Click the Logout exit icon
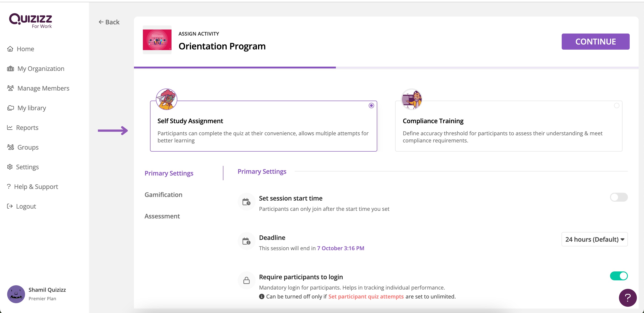Viewport: 644px width, 313px height. (x=10, y=206)
